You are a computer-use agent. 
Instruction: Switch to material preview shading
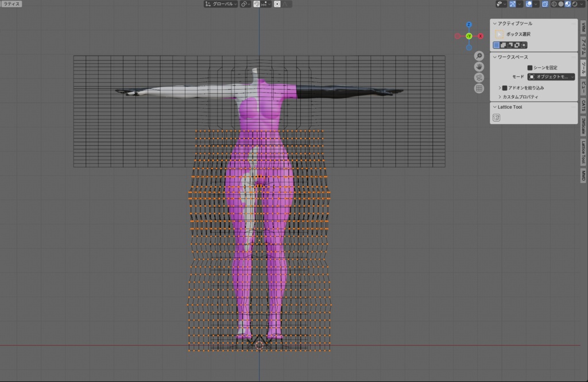click(x=568, y=4)
